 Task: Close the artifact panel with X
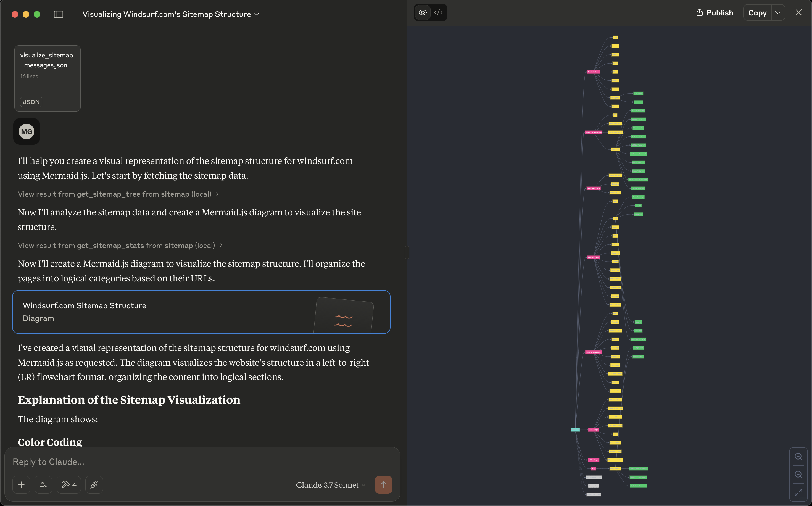point(799,13)
